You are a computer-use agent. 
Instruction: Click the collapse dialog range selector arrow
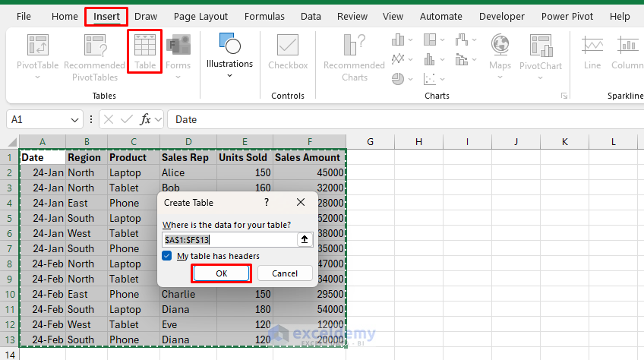(x=305, y=239)
